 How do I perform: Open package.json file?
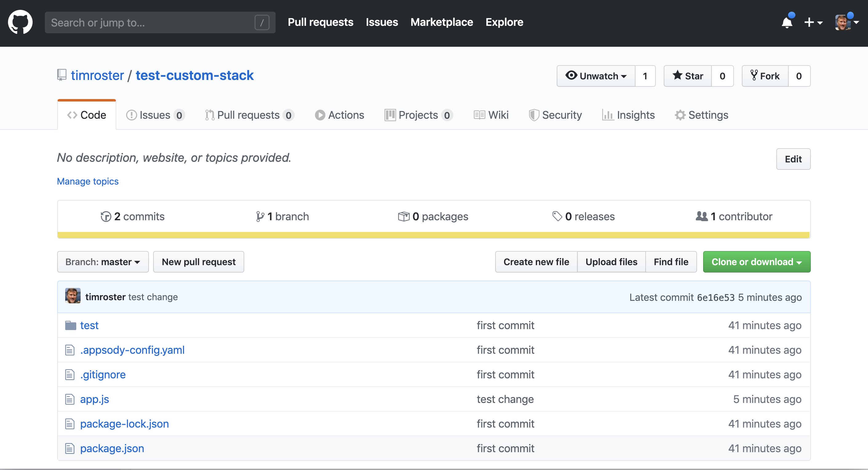coord(112,448)
